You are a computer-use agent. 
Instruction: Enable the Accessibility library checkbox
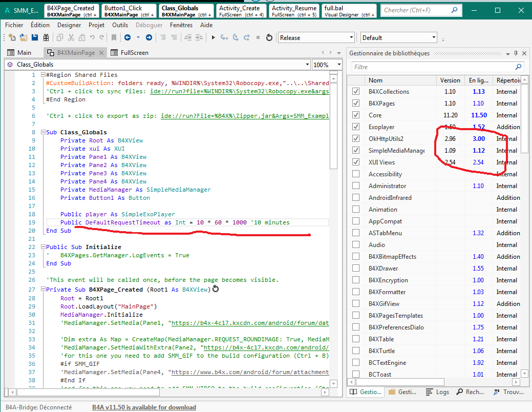[356, 174]
